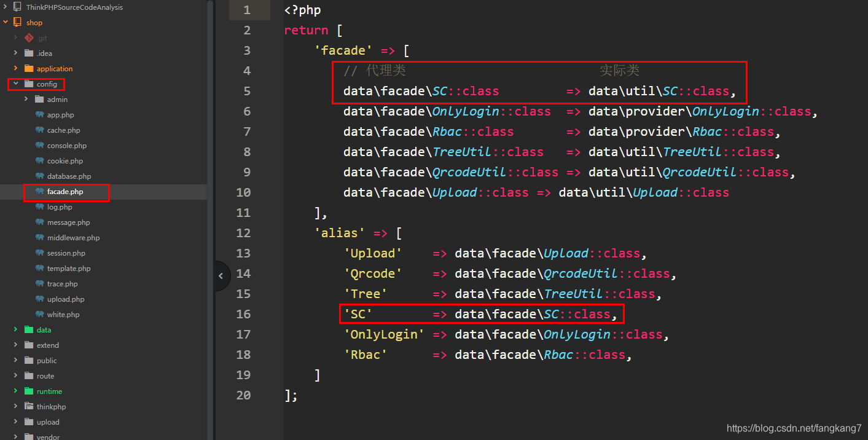The width and height of the screenshot is (868, 440).
Task: Click the thinkphp folder icon
Action: point(28,407)
